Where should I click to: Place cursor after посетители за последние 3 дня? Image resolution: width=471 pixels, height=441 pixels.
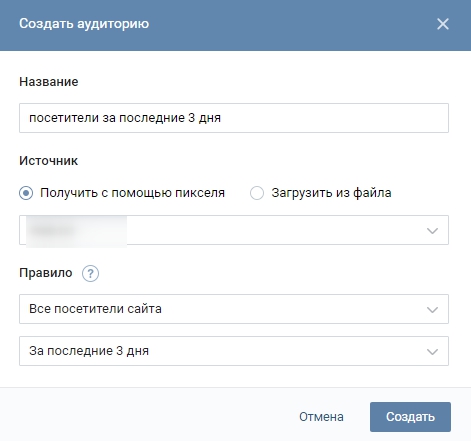pos(222,118)
